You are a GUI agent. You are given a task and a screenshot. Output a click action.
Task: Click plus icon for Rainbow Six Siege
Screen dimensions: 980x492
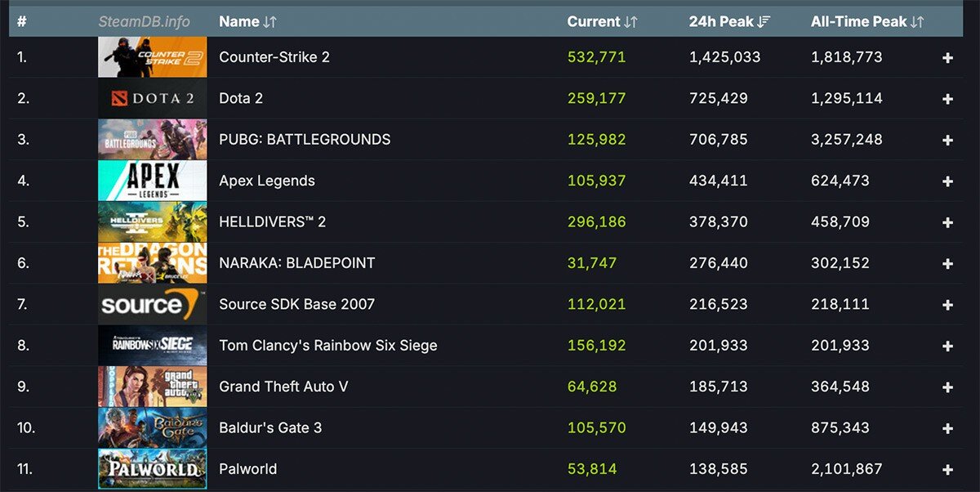947,346
